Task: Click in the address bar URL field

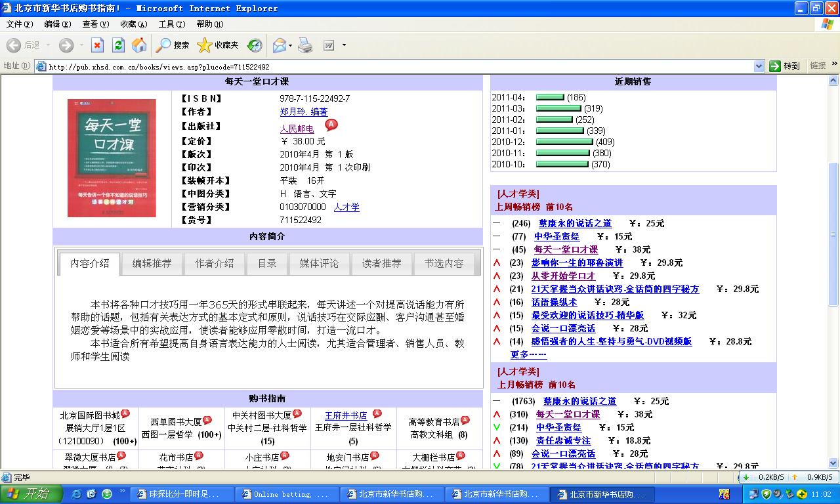Action: coord(400,66)
